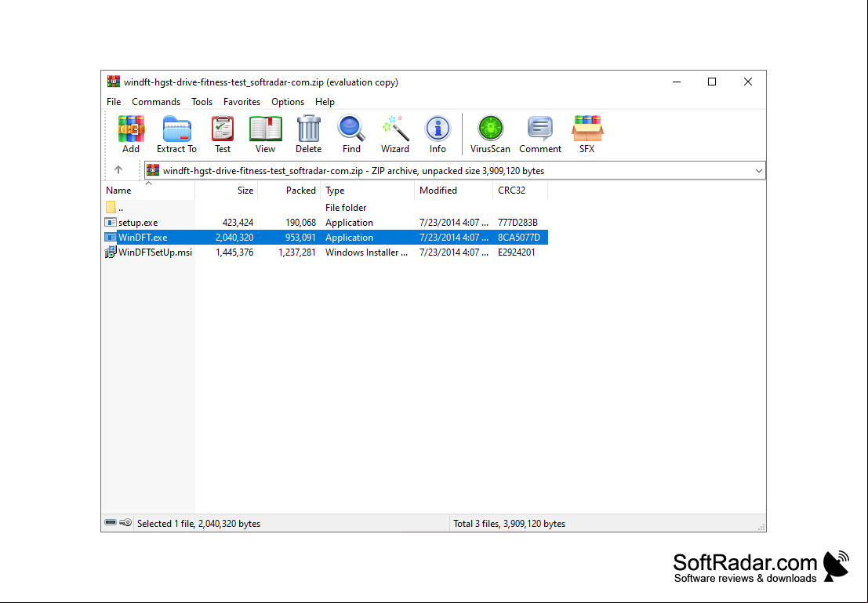
Task: Click the disk drive icon in status bar
Action: [111, 523]
